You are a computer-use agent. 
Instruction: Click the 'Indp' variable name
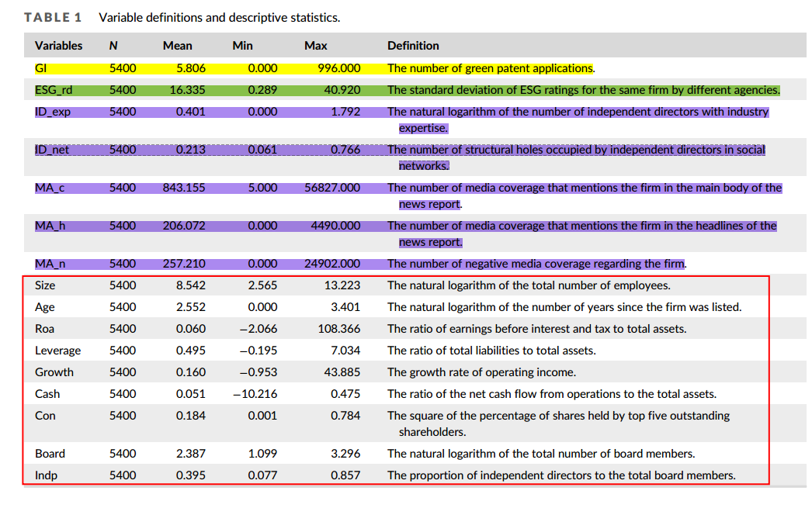tap(46, 475)
